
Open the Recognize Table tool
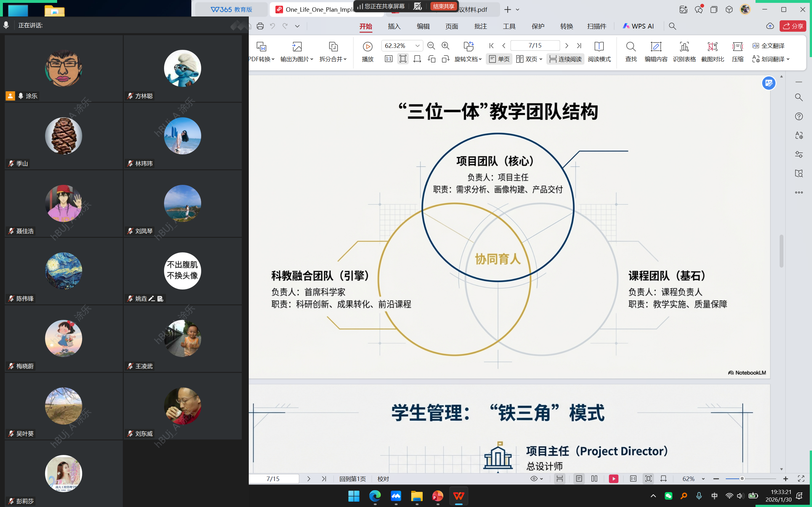[x=684, y=47]
